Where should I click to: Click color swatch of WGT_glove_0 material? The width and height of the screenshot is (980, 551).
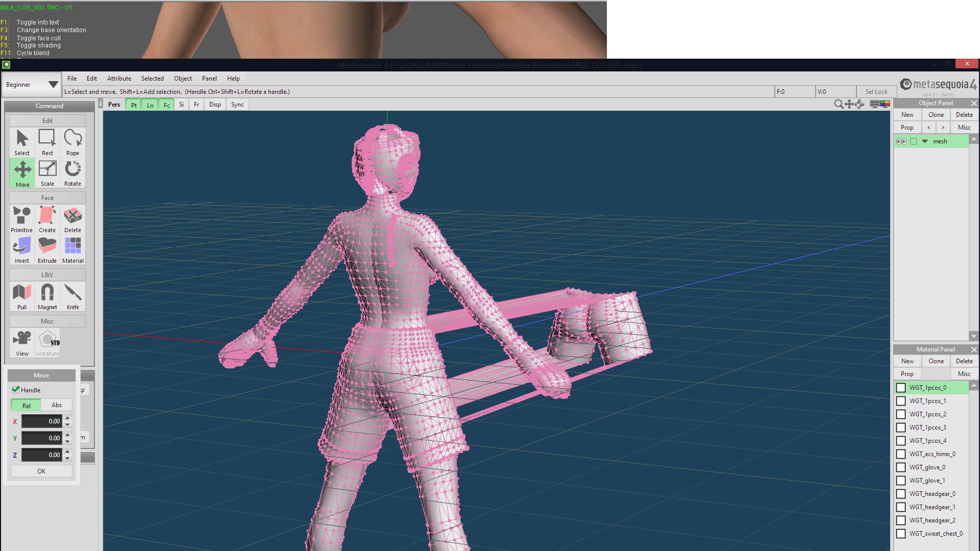coord(901,467)
